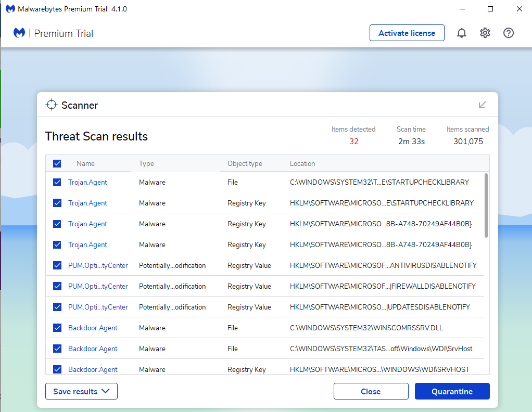Click the items scanned value 301,075
This screenshot has height=412, width=532.
tap(468, 141)
